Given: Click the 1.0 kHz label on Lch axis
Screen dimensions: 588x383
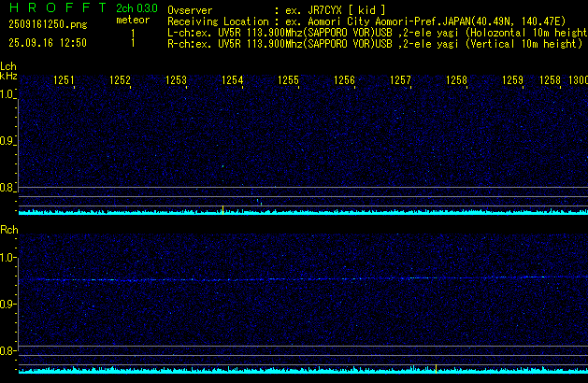Looking at the screenshot, I should 7,94.
